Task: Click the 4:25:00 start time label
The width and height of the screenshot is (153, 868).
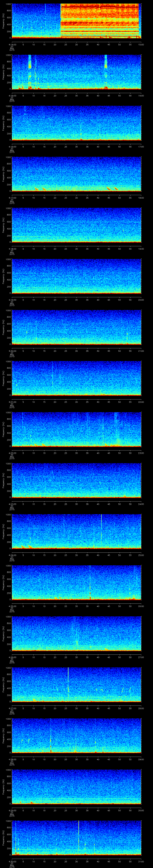Action: (12, 606)
